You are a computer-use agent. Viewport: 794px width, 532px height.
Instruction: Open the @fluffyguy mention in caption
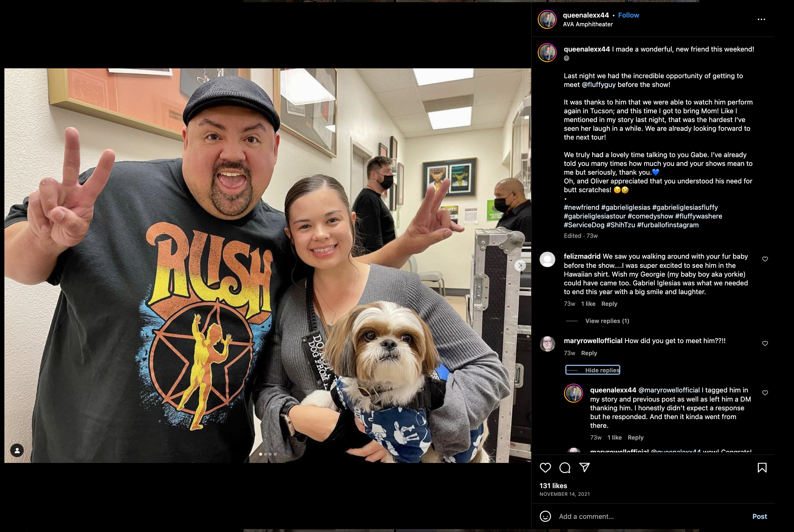(599, 84)
